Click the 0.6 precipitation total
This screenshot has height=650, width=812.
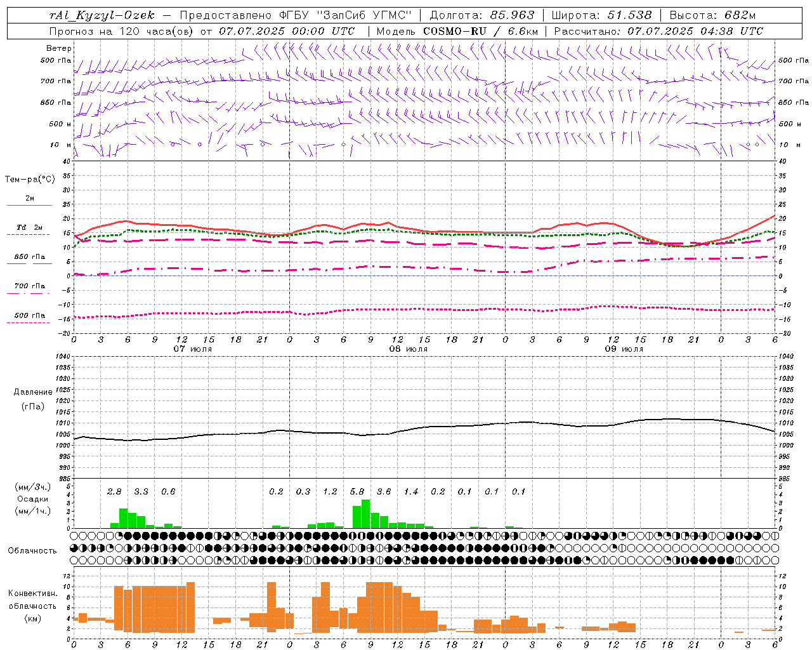[x=168, y=492]
